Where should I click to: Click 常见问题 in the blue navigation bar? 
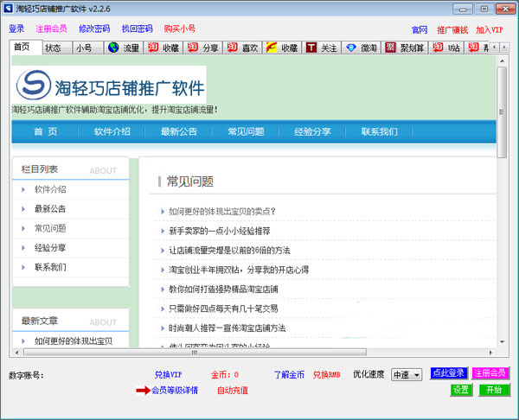[246, 132]
